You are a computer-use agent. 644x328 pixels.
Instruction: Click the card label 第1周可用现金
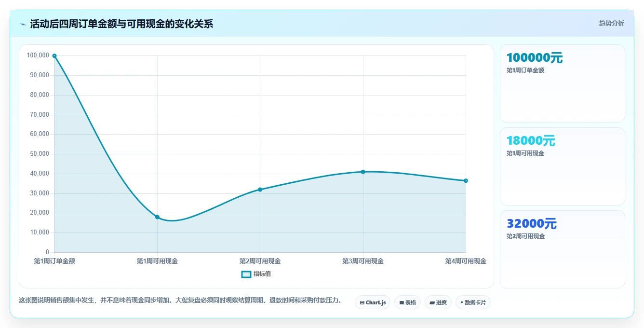pyautogui.click(x=525, y=153)
